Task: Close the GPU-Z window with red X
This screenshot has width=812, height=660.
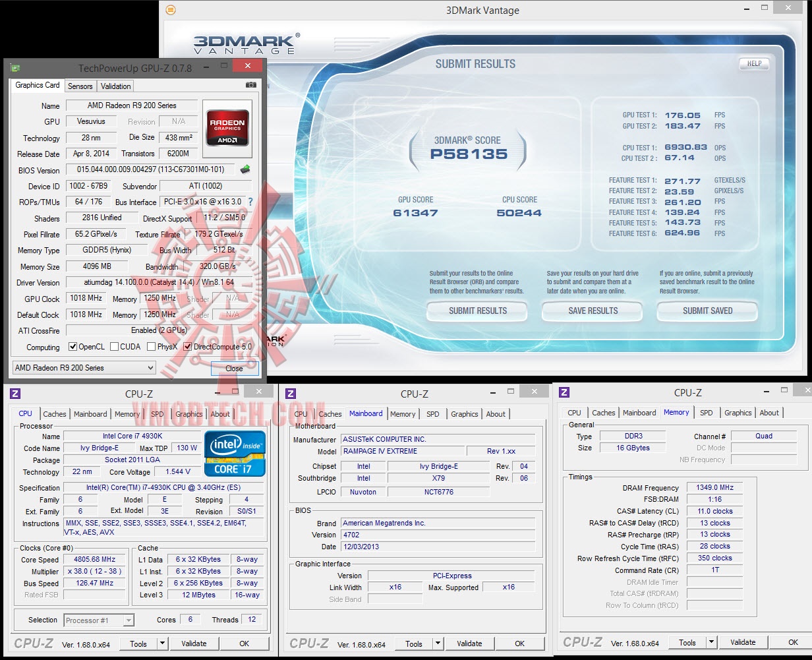Action: tap(247, 66)
